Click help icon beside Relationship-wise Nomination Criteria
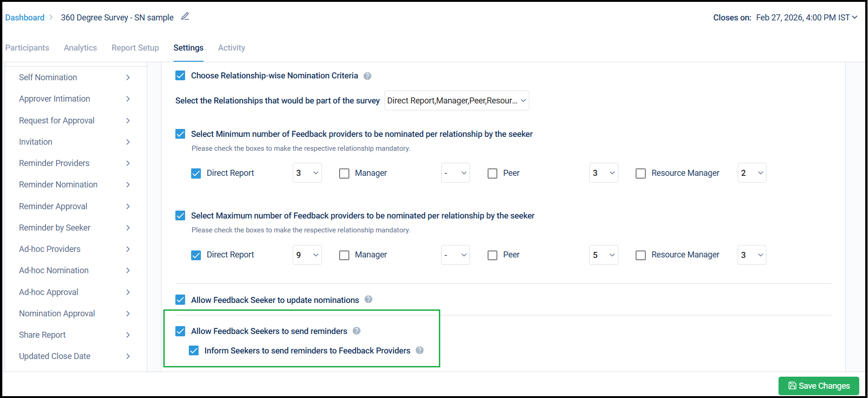Image resolution: width=868 pixels, height=398 pixels. tap(367, 76)
